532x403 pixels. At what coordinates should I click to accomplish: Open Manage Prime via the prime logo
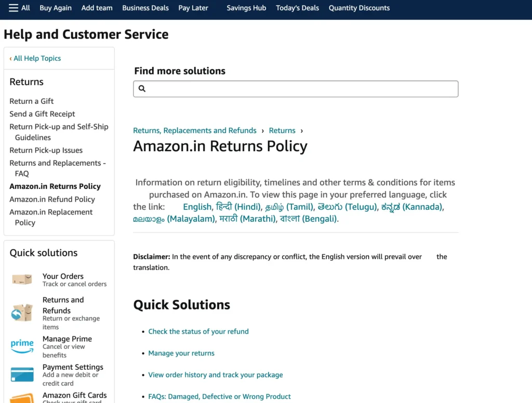(x=22, y=346)
